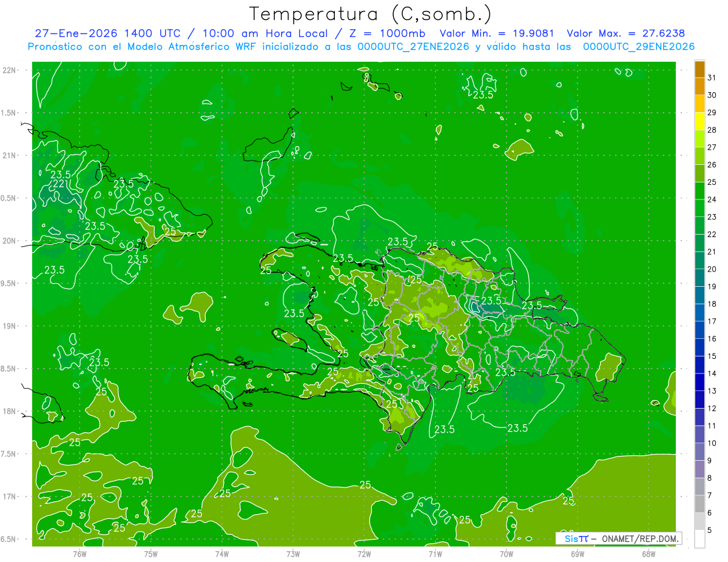Click the '221' contour label over Cuba
The width and height of the screenshot is (728, 562).
point(59,184)
